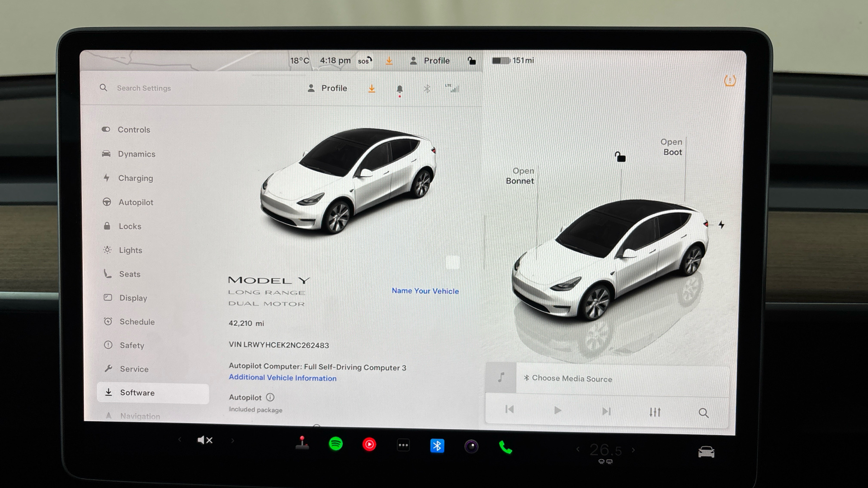Select Schedule in the settings sidebar
The height and width of the screenshot is (488, 868).
pos(129,322)
